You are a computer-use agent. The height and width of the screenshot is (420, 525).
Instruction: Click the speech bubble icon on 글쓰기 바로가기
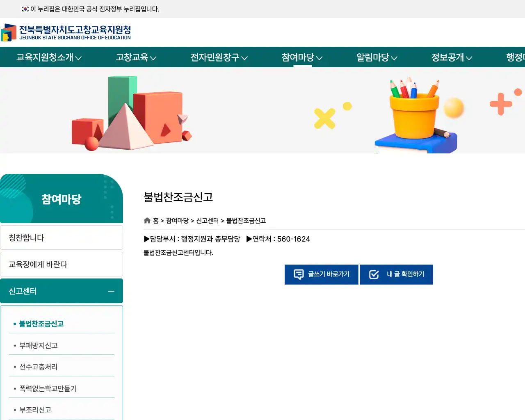point(299,274)
